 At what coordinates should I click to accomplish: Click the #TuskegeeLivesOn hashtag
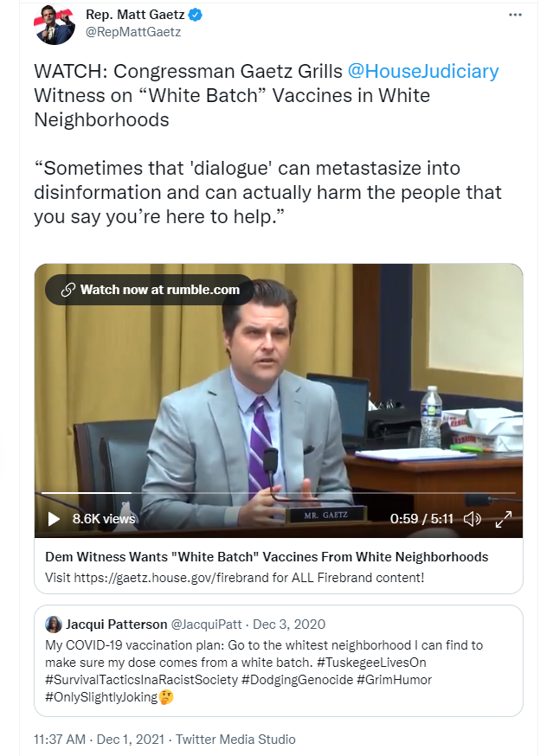coord(371,663)
